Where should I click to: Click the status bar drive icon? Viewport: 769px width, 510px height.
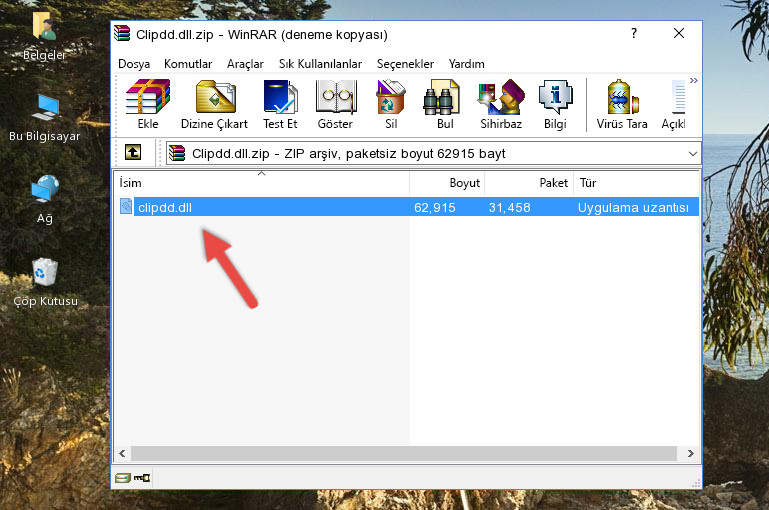(123, 478)
